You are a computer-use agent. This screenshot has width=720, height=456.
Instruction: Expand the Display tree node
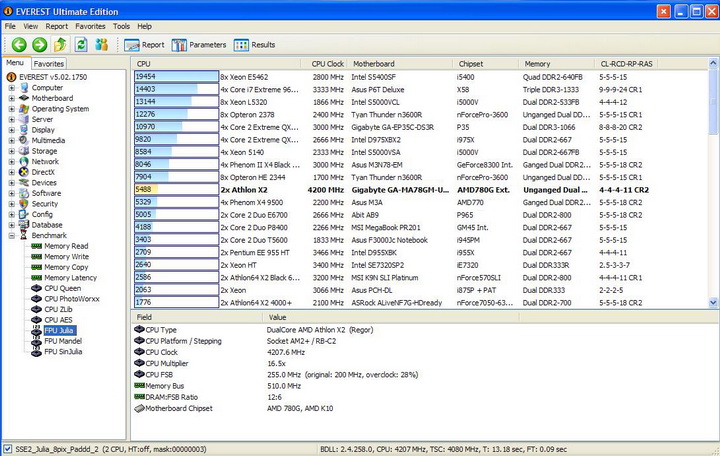[11, 130]
